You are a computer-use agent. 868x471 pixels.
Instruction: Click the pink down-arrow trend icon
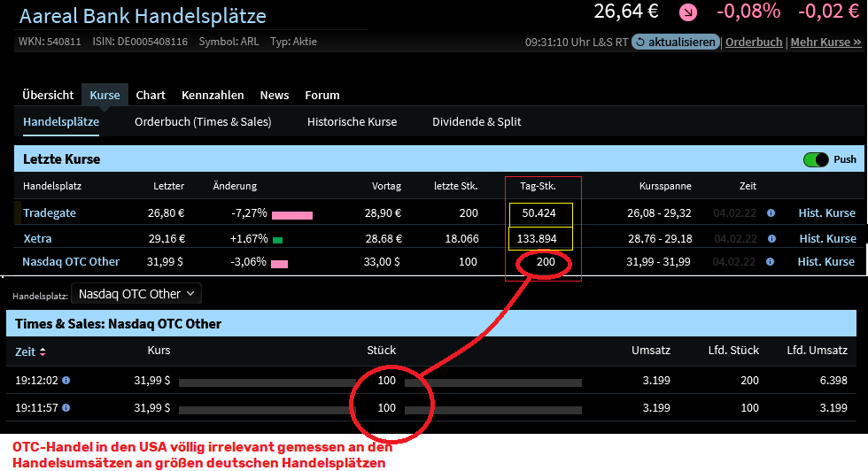point(688,12)
